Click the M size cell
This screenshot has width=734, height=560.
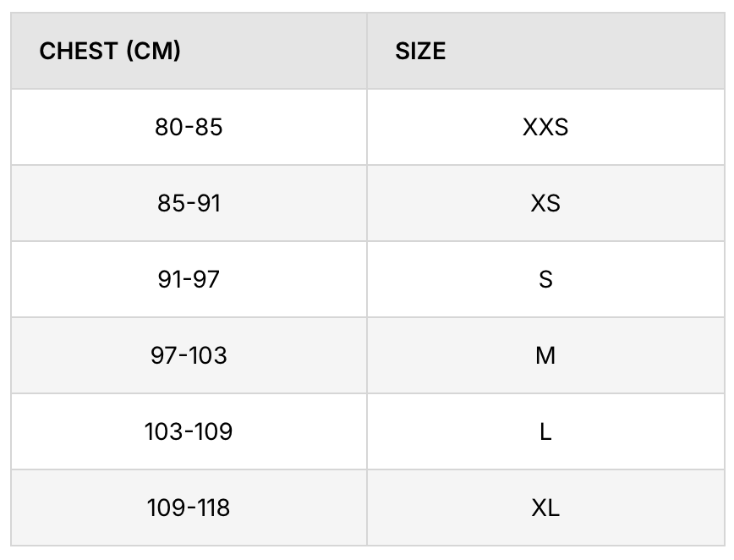[x=545, y=355]
